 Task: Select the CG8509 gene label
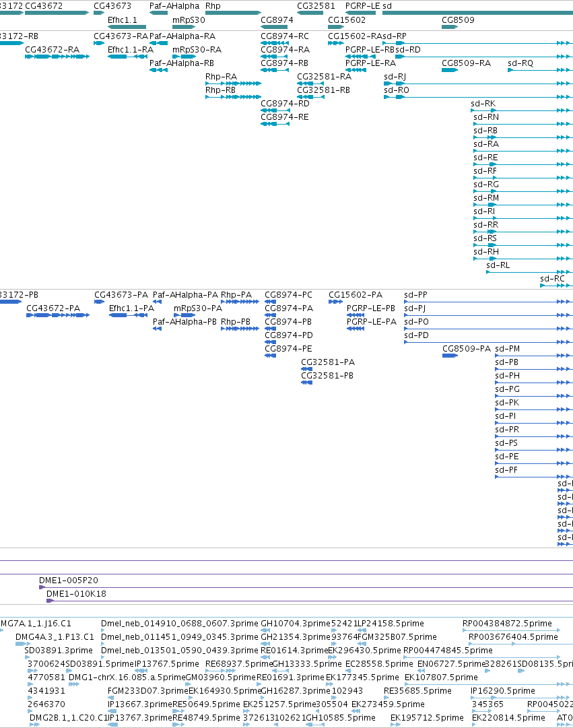[x=459, y=20]
